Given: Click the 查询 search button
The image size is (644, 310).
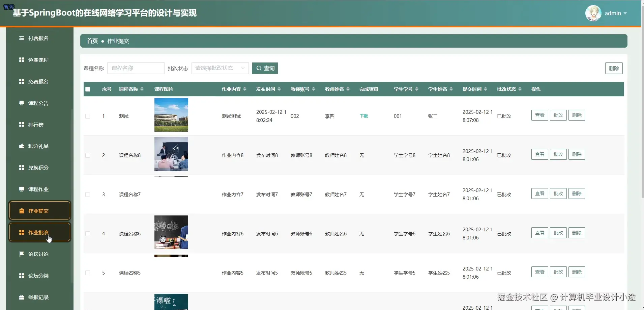Looking at the screenshot, I should 265,68.
